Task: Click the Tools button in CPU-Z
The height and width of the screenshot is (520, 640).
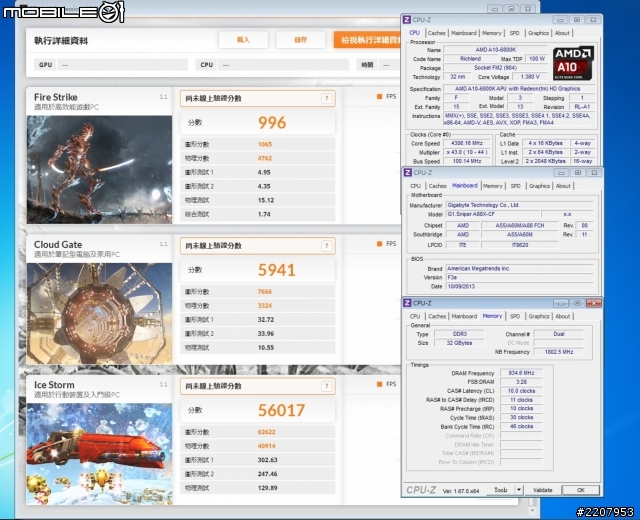Action: coord(501,490)
